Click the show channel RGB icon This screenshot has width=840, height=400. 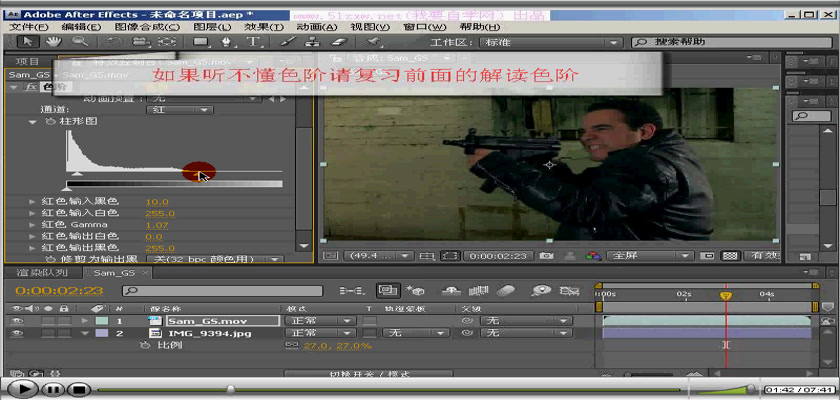pyautogui.click(x=593, y=256)
